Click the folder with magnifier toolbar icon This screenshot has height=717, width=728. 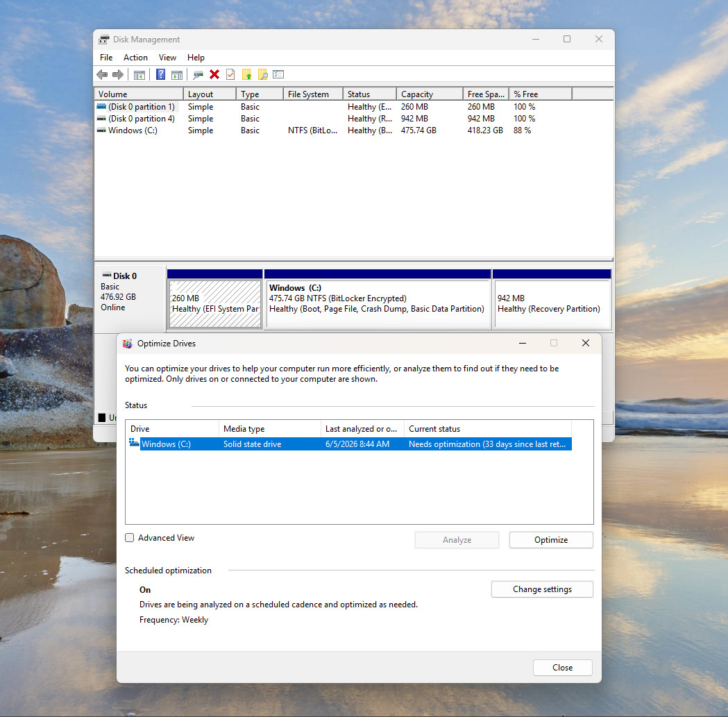click(263, 74)
